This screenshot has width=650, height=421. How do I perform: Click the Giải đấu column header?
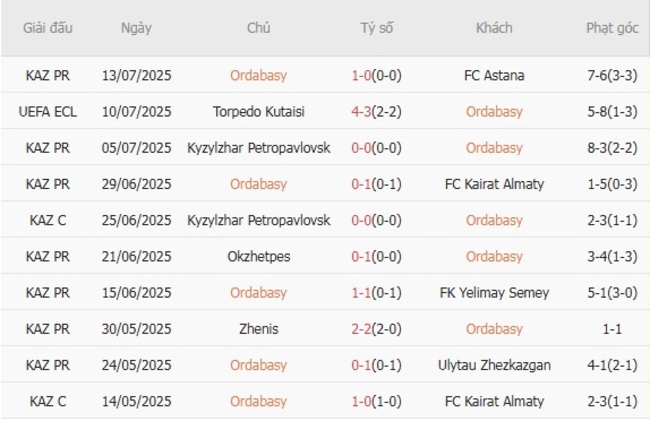(x=48, y=28)
